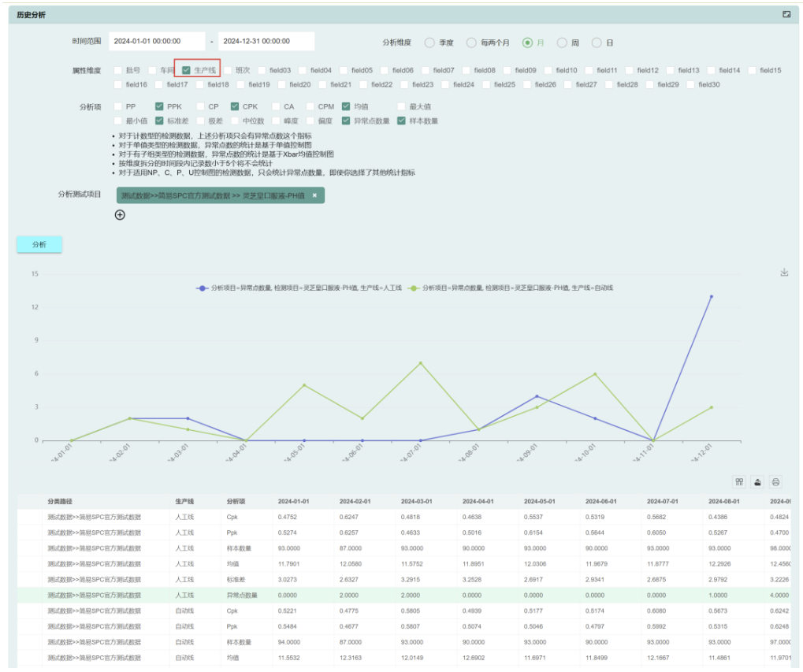Check the CP analysis item
Viewport: 803px width, 672px height.
tap(200, 106)
